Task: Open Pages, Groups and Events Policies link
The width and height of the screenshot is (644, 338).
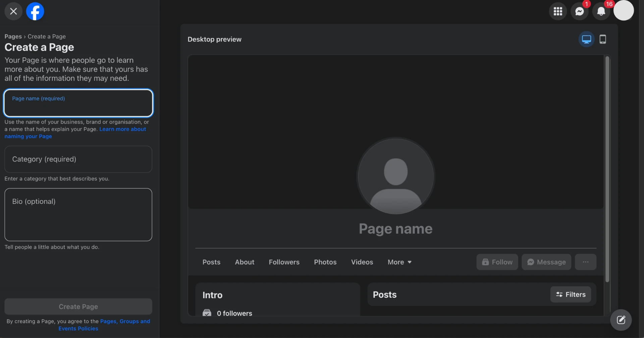Action: tap(104, 325)
